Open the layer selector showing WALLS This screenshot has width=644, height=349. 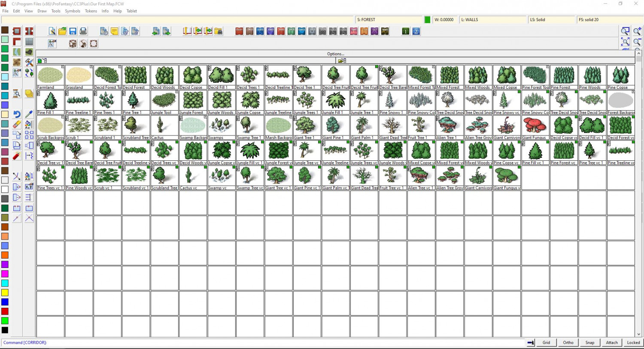pos(492,20)
